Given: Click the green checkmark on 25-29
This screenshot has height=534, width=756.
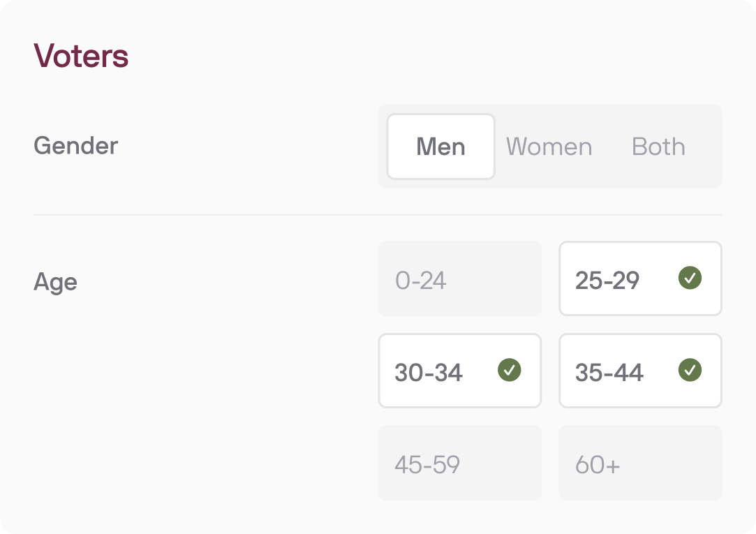Looking at the screenshot, I should tap(689, 279).
